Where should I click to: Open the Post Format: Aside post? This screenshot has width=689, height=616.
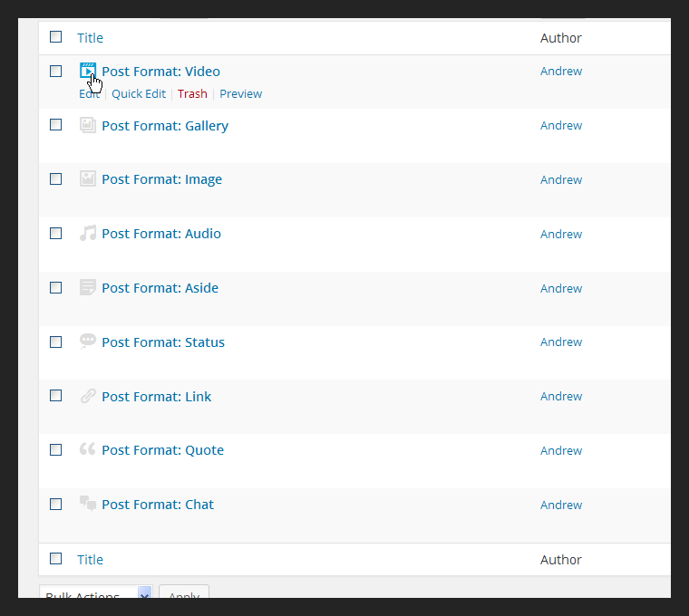(160, 288)
